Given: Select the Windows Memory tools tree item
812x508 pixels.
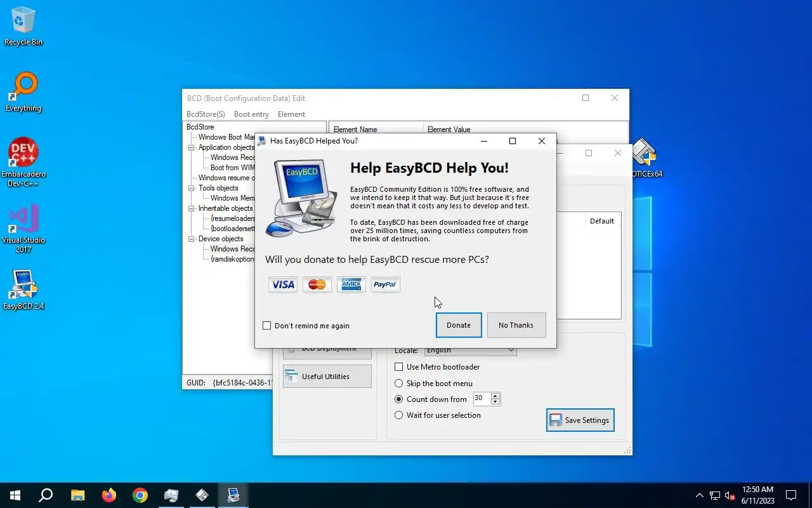Looking at the screenshot, I should (x=232, y=198).
